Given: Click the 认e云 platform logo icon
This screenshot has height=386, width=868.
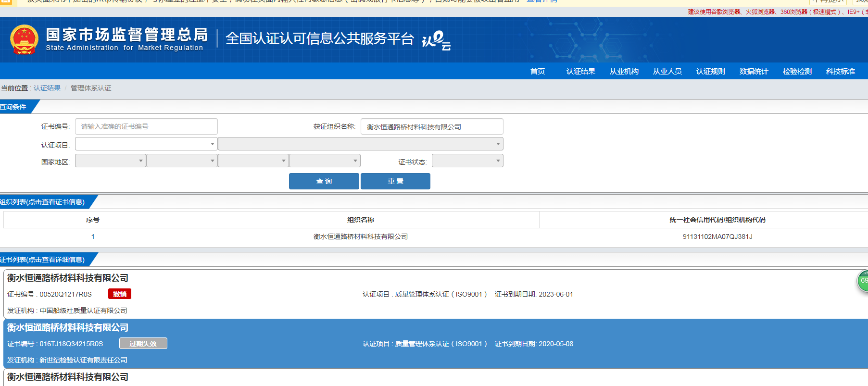Looking at the screenshot, I should (436, 40).
